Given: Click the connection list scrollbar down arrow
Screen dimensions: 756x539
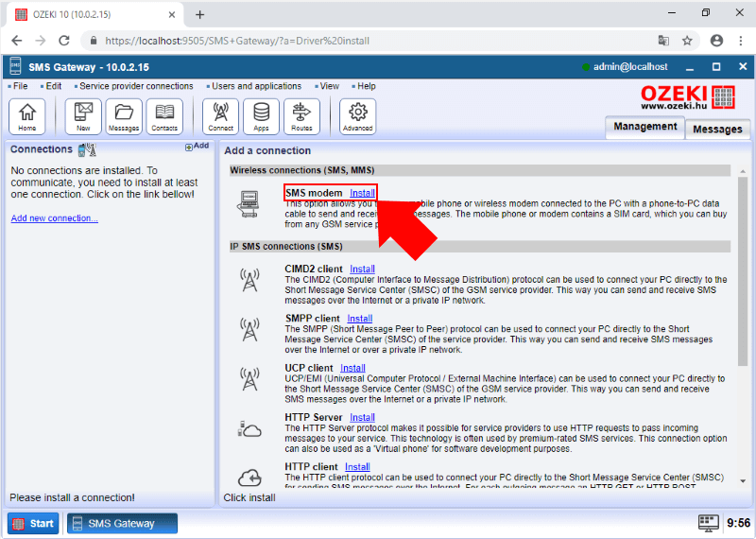Looking at the screenshot, I should (743, 481).
